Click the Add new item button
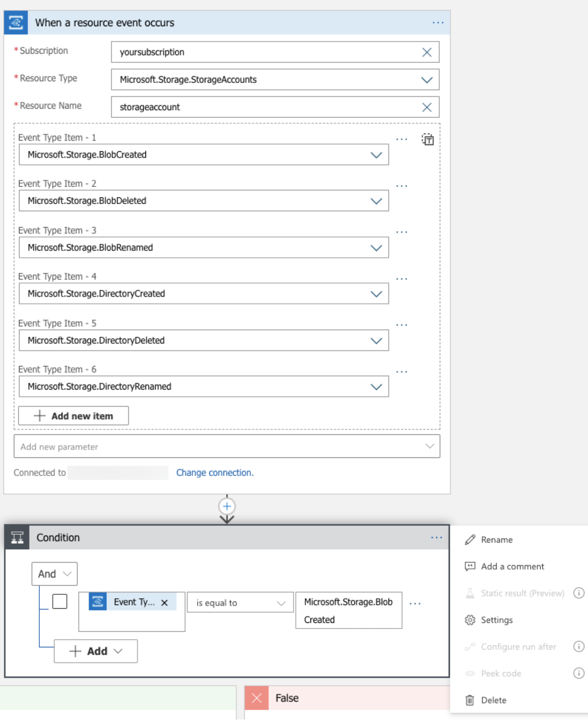Screen dimensions: 588x724 (74, 416)
